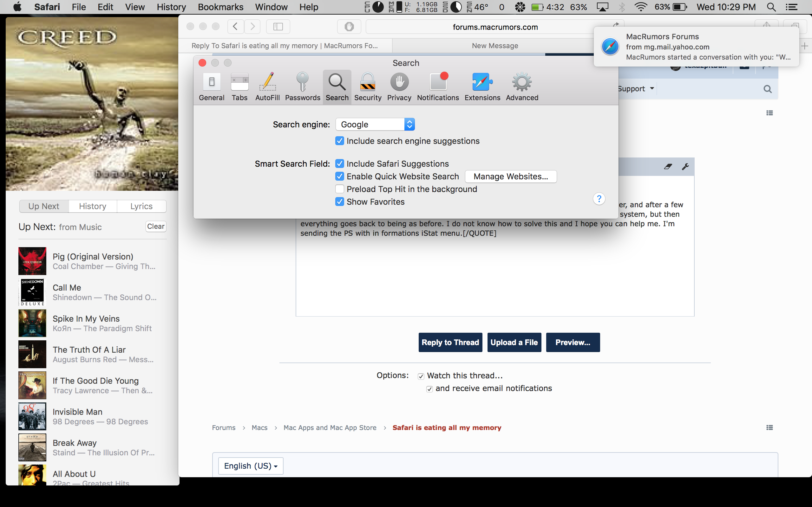Open the Bookmarks menu
The height and width of the screenshot is (507, 812).
220,7
